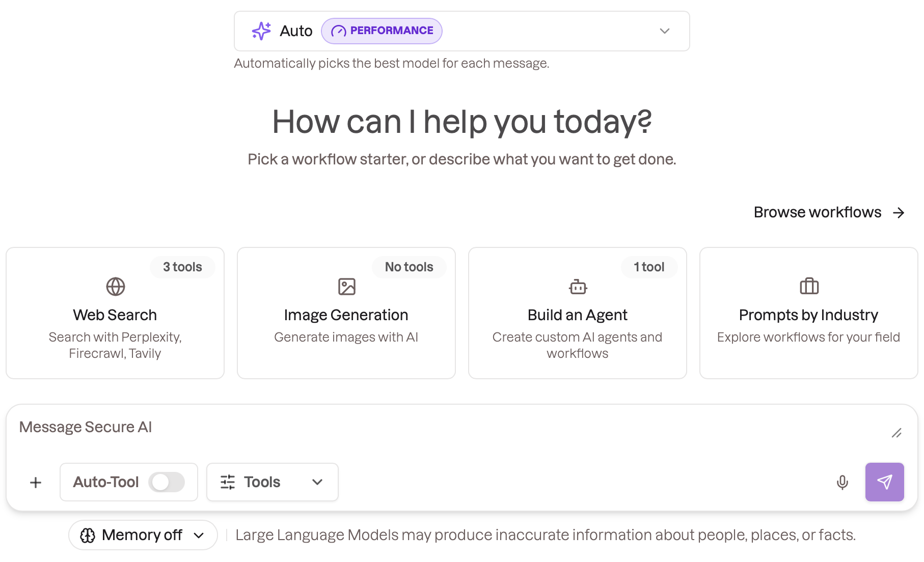Click 'Search with Perplexity, Firecrawl, Tavily' text

[x=115, y=345]
